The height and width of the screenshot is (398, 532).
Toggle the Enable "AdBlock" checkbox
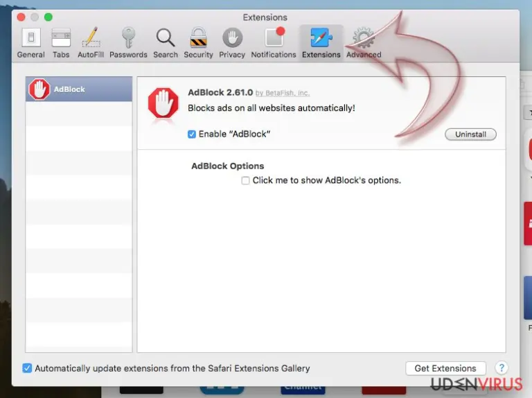(192, 134)
